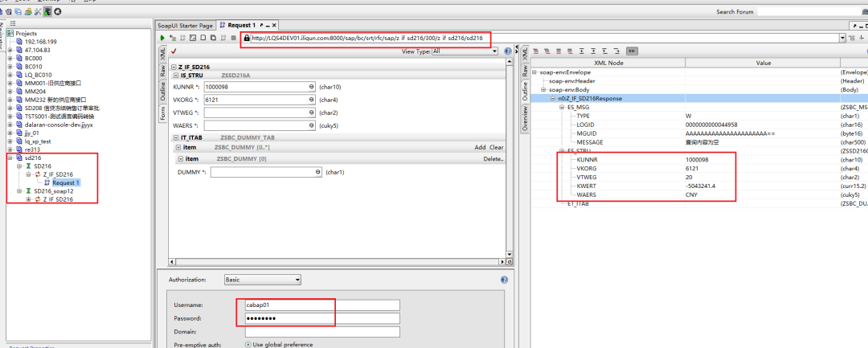Viewport: 868px width, 348px height.
Task: Collapse the IS_STRU form section
Action: pyautogui.click(x=177, y=74)
